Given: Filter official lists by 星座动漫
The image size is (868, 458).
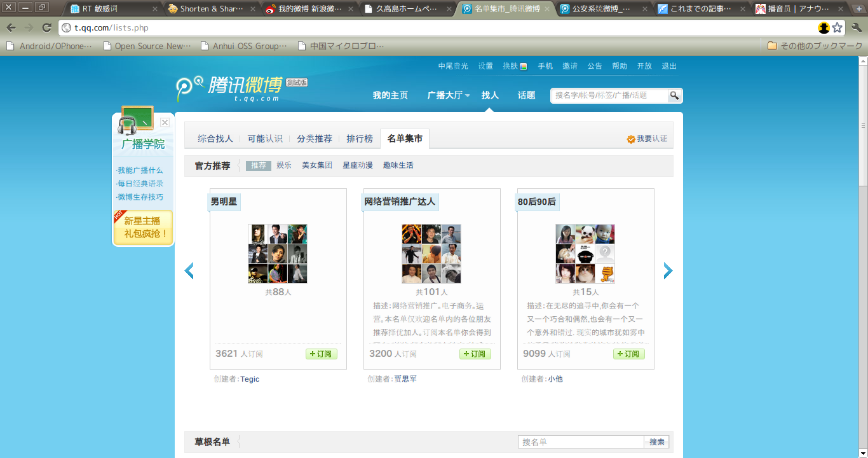Looking at the screenshot, I should [x=358, y=165].
